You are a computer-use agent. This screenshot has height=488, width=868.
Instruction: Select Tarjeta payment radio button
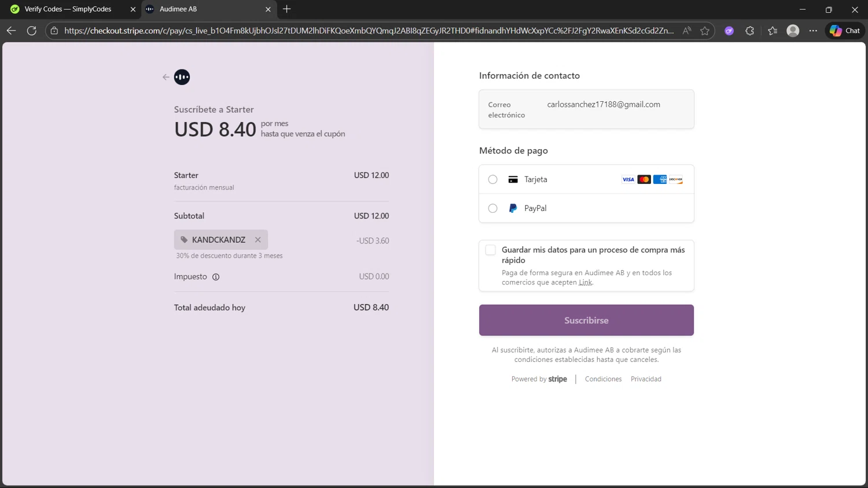tap(492, 179)
